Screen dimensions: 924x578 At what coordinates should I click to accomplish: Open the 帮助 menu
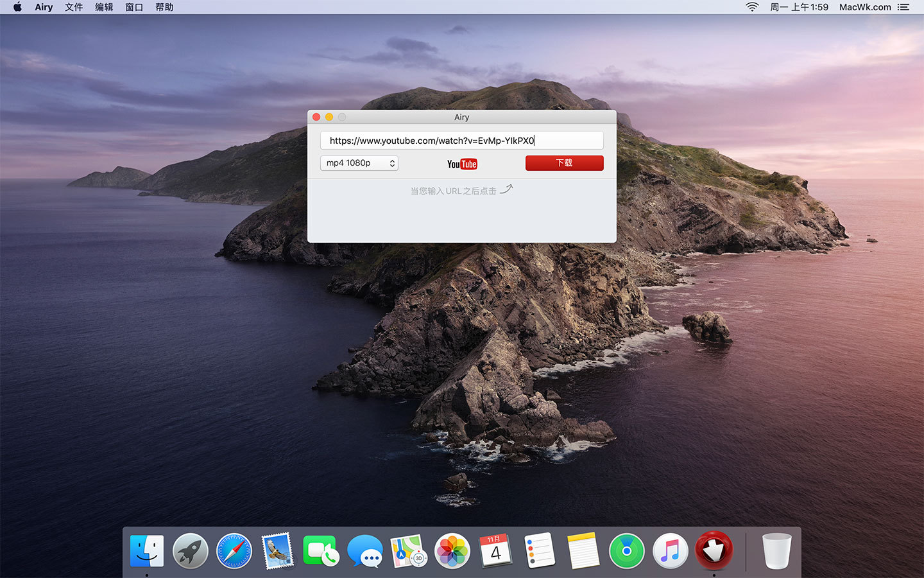164,7
